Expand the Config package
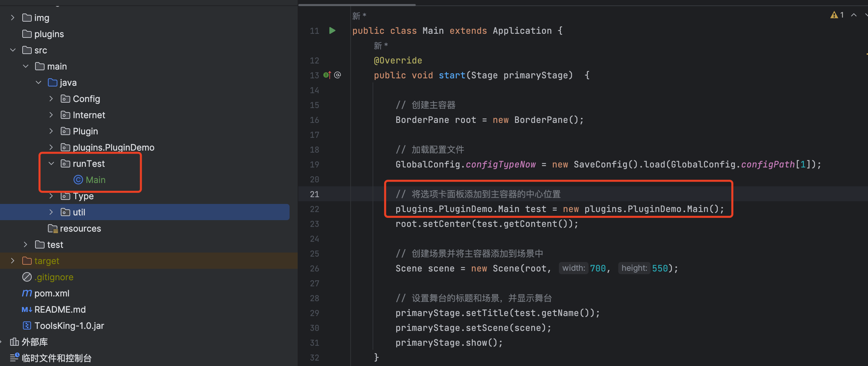Image resolution: width=868 pixels, height=366 pixels. tap(51, 99)
